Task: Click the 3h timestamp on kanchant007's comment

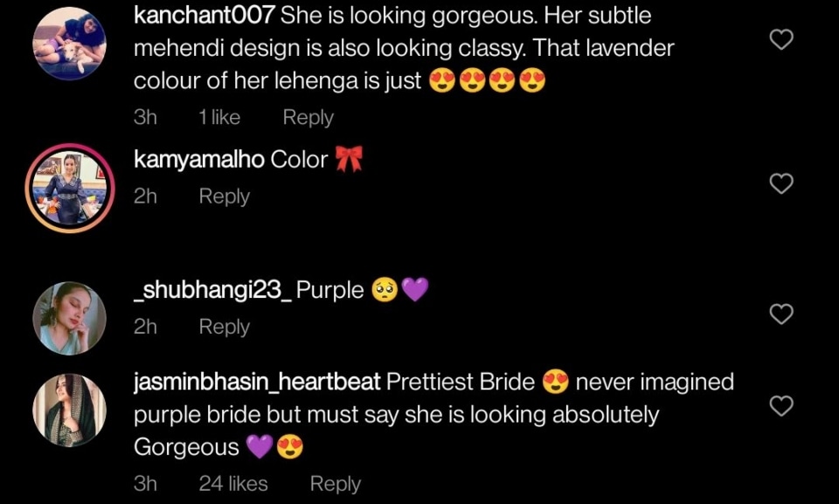Action: [x=146, y=117]
